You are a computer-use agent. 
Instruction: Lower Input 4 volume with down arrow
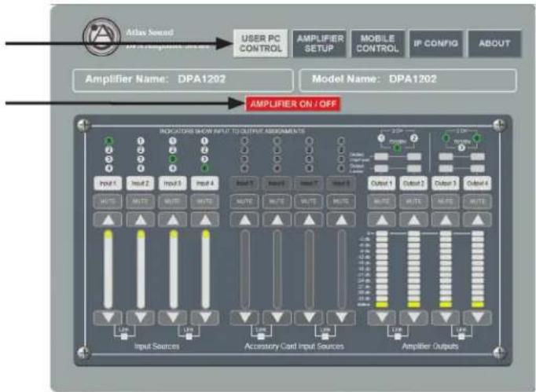tap(205, 318)
